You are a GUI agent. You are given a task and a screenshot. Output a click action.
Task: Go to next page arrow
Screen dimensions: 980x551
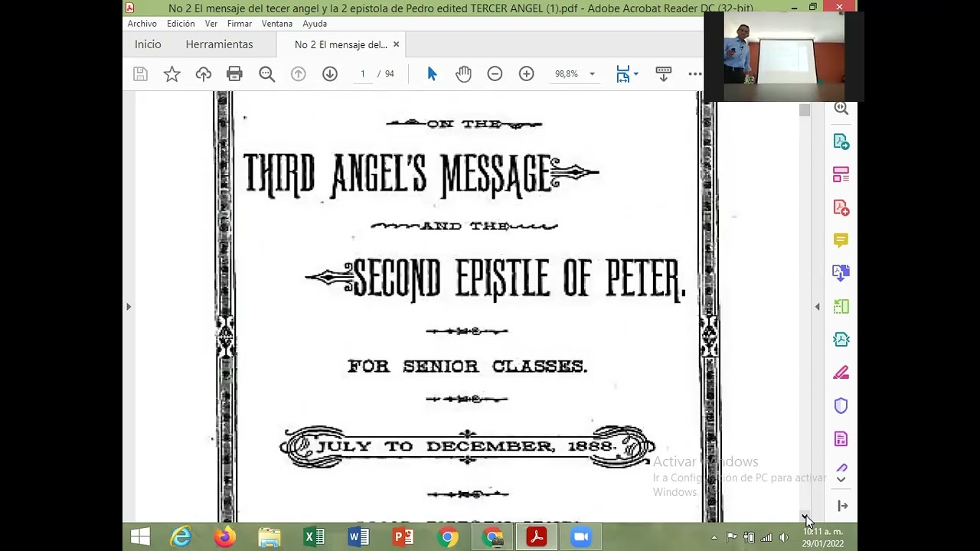[329, 74]
